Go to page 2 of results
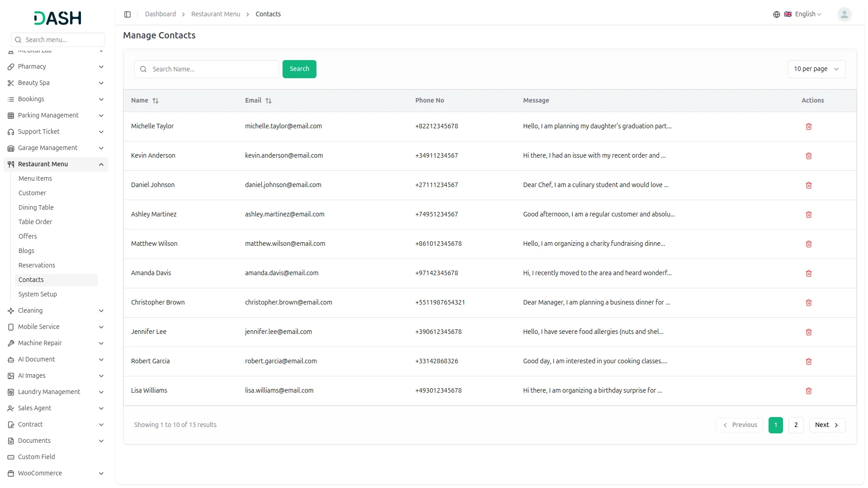Viewport: 868px width, 488px height. click(796, 425)
